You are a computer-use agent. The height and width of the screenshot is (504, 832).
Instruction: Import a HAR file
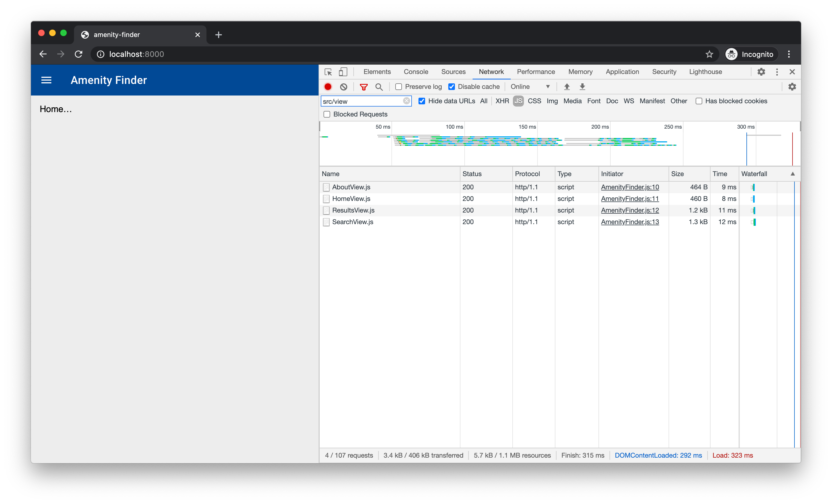pos(567,87)
